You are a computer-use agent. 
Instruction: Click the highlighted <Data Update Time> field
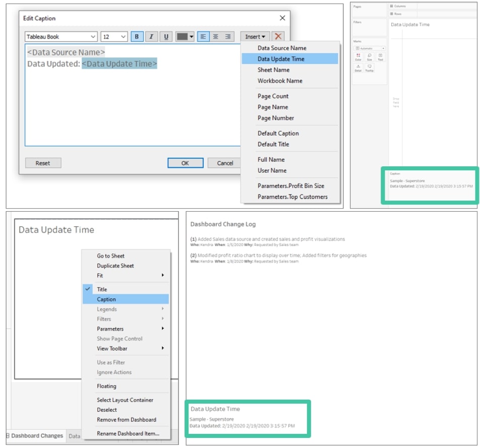tap(119, 63)
